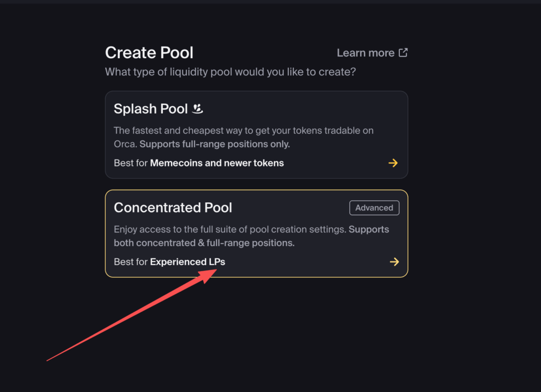Click the tail end of red annotation arrow

pyautogui.click(x=49, y=360)
